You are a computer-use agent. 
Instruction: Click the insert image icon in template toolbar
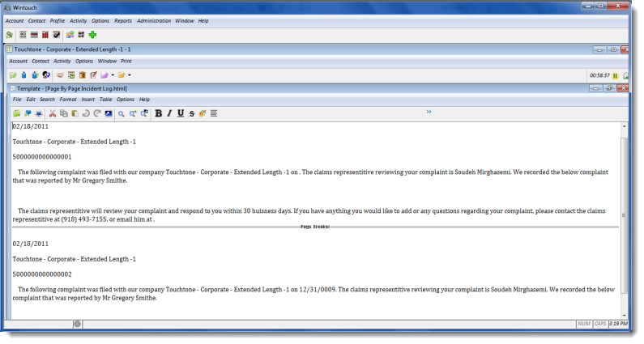[x=109, y=113]
